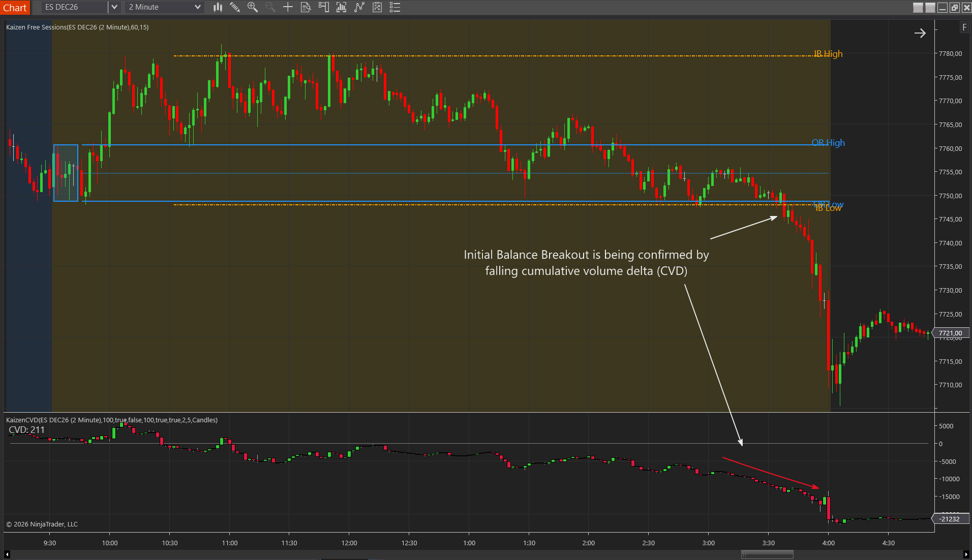
Task: Click the KaizenCVD indicator label
Action: tap(112, 420)
